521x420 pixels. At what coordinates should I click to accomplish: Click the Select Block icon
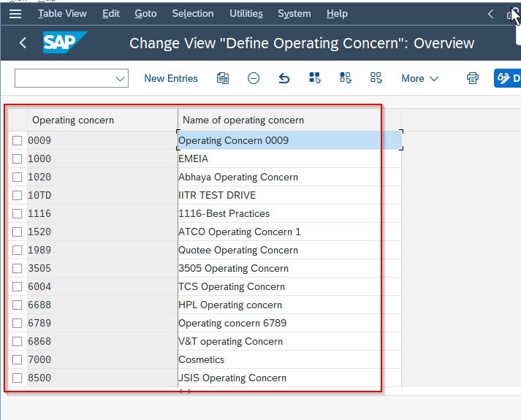click(345, 78)
